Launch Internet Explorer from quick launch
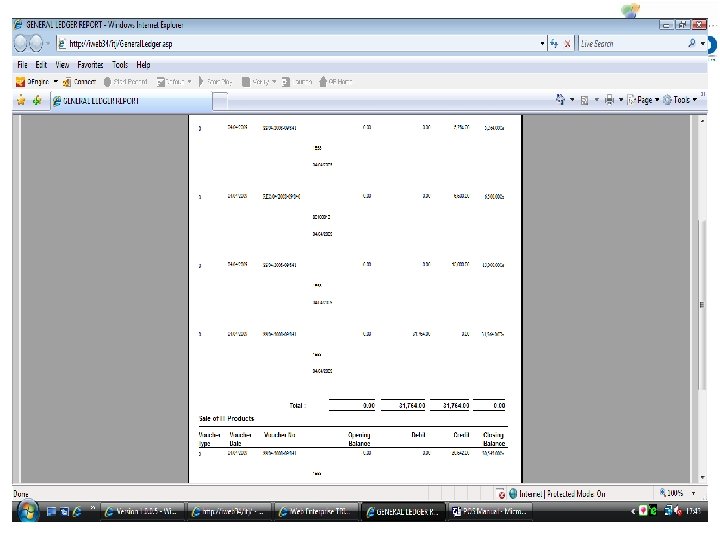720x540 pixels. click(77, 511)
